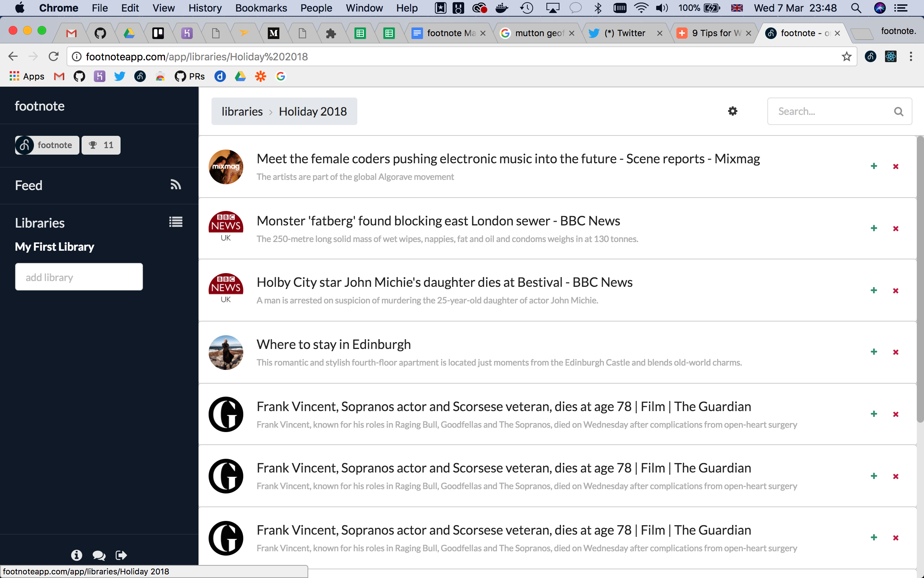Click the Wi-Fi icon in macOS menu bar

[x=641, y=8]
